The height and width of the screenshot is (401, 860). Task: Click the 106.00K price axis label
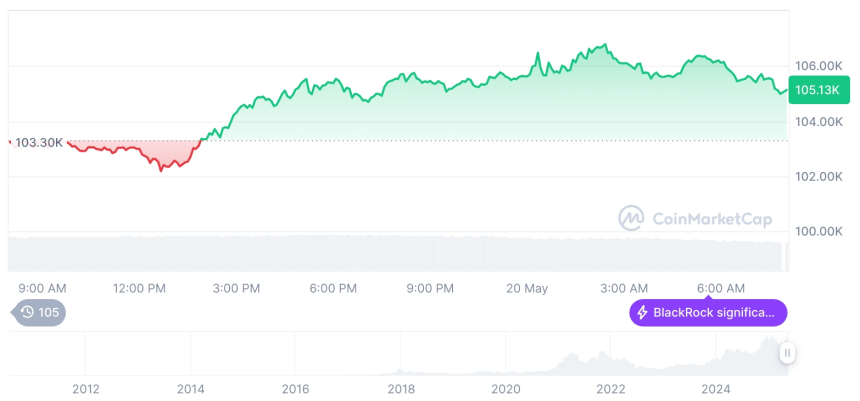pos(817,66)
